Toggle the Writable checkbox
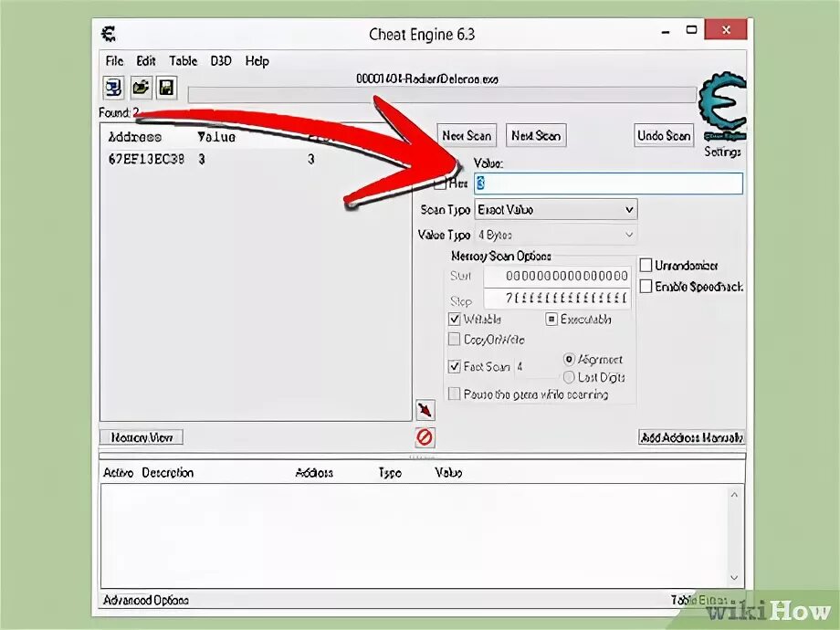The width and height of the screenshot is (840, 630). pyautogui.click(x=455, y=320)
